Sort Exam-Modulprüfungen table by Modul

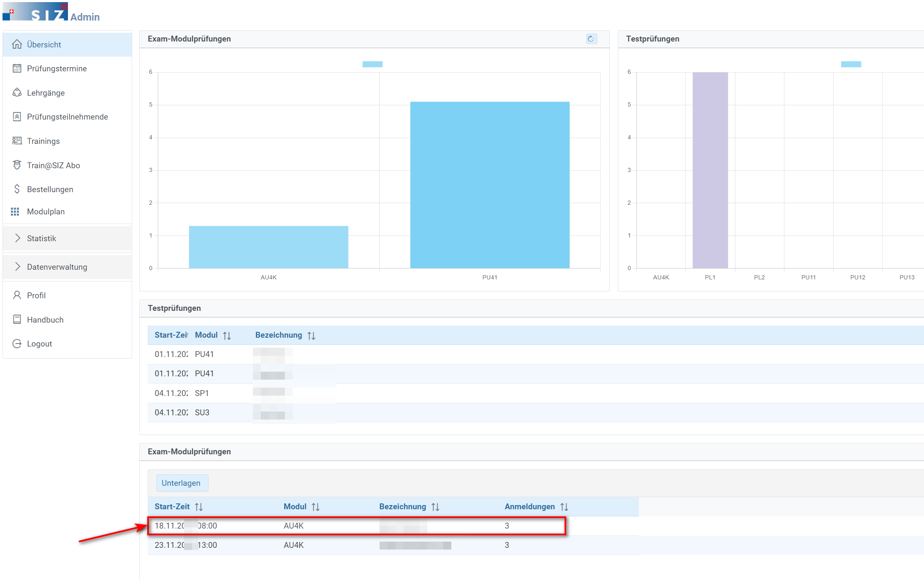316,507
